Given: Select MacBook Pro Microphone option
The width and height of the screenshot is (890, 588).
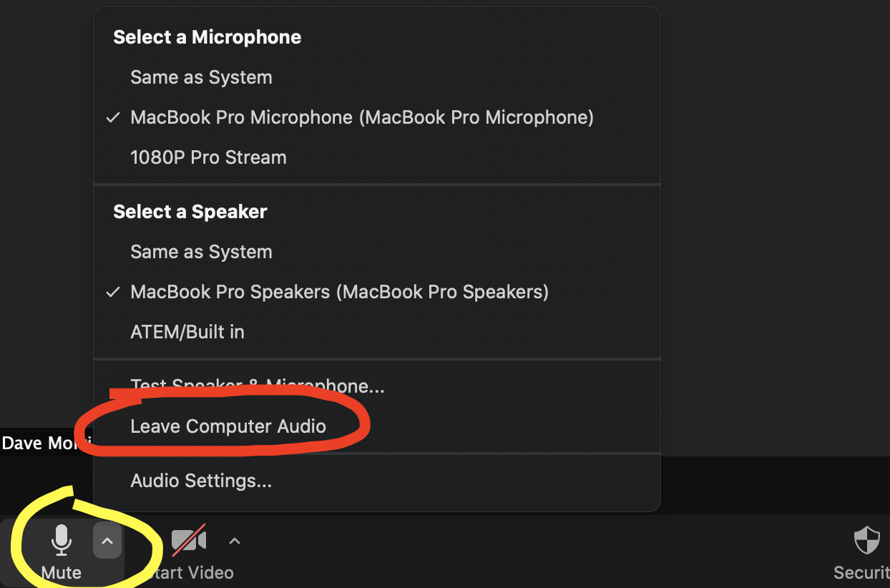Looking at the screenshot, I should click(377, 117).
